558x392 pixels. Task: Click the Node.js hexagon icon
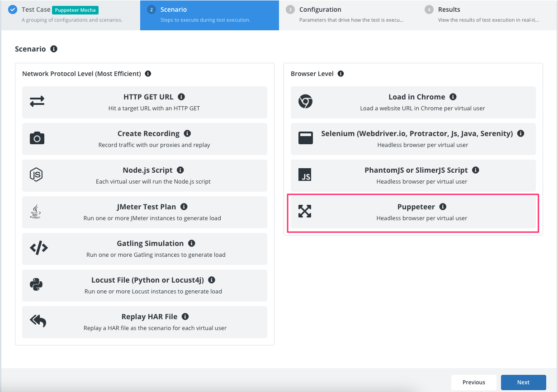coord(36,175)
